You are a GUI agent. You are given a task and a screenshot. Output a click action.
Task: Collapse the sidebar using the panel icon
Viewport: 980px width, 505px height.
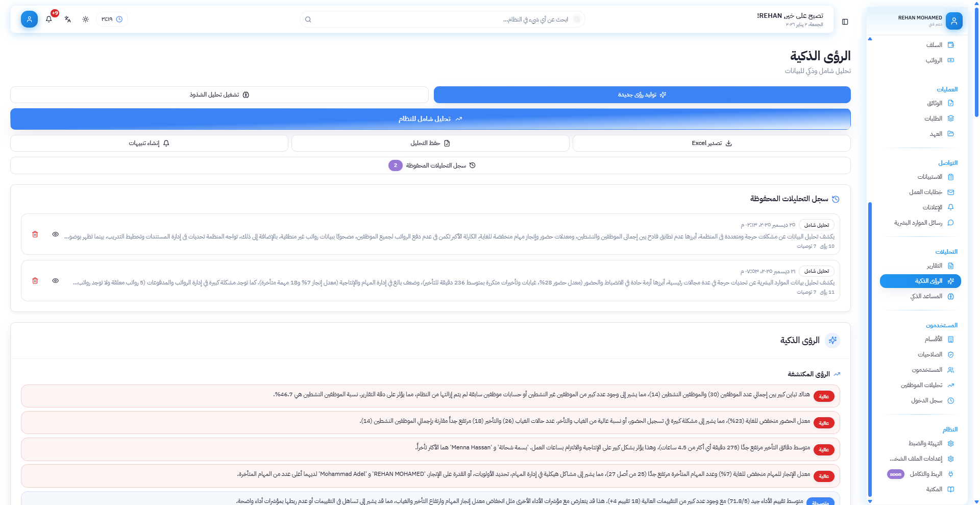coord(845,22)
